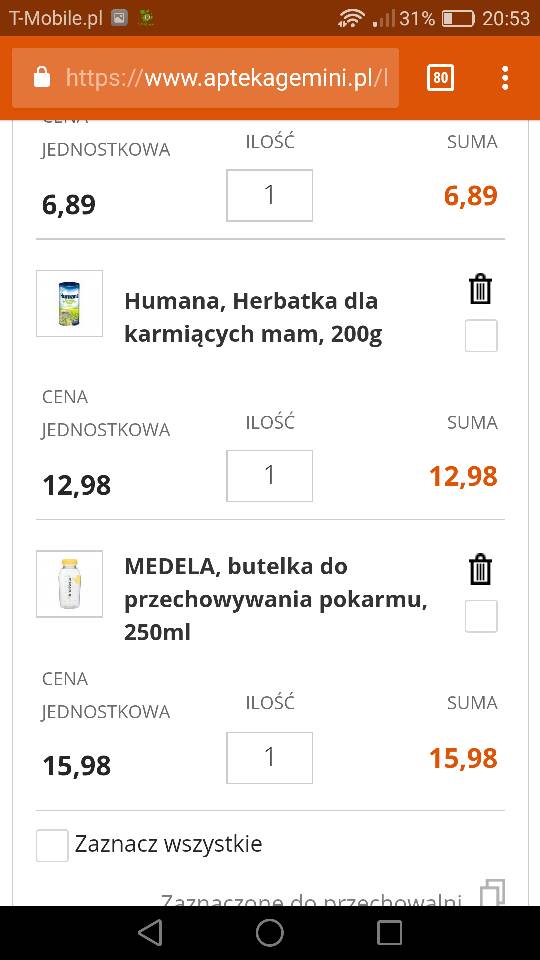Tap the aptekagemini.pl address bar

click(x=205, y=78)
